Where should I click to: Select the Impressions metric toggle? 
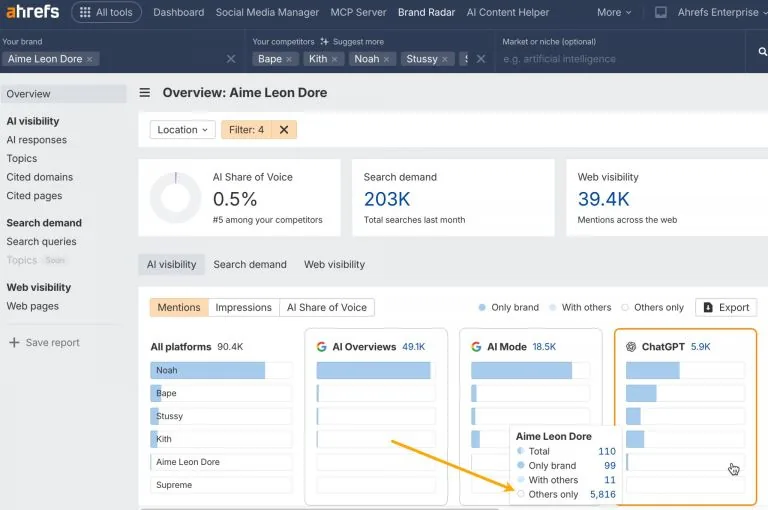[x=243, y=307]
